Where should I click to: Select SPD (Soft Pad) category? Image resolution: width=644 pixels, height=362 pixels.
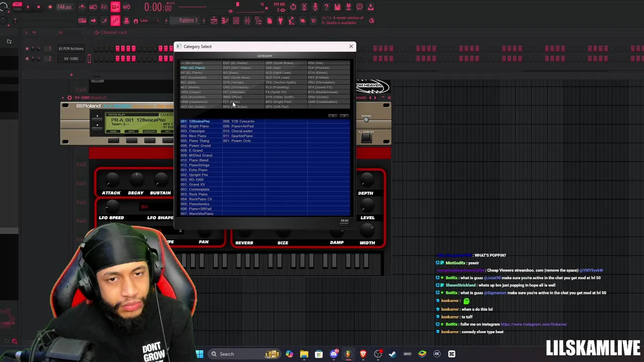(x=286, y=107)
